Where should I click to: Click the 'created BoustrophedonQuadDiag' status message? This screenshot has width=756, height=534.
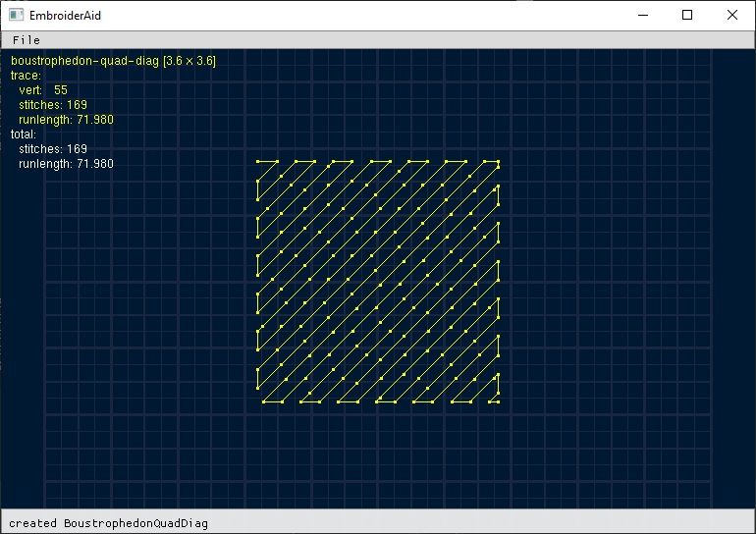108,523
